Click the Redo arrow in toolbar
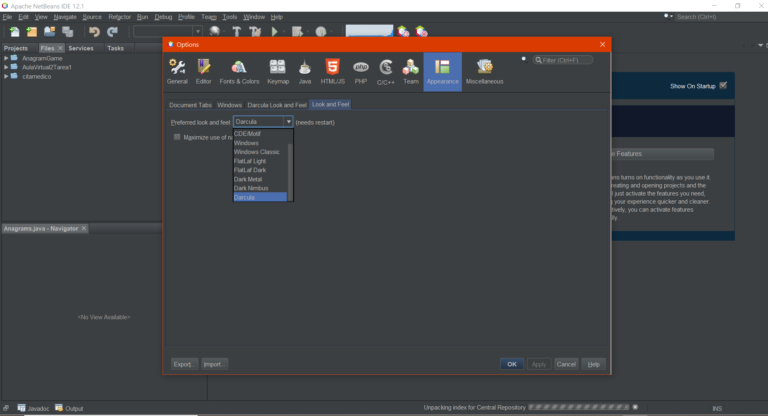 tap(113, 32)
